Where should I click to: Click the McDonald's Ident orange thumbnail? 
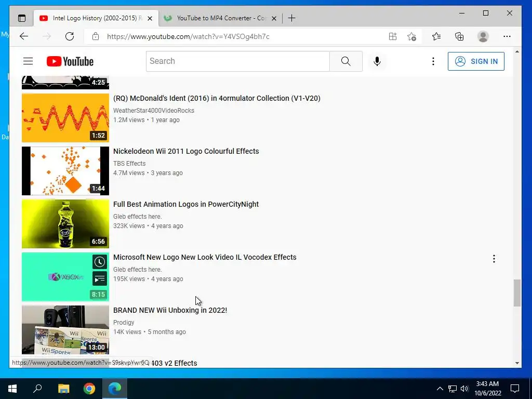tap(65, 118)
